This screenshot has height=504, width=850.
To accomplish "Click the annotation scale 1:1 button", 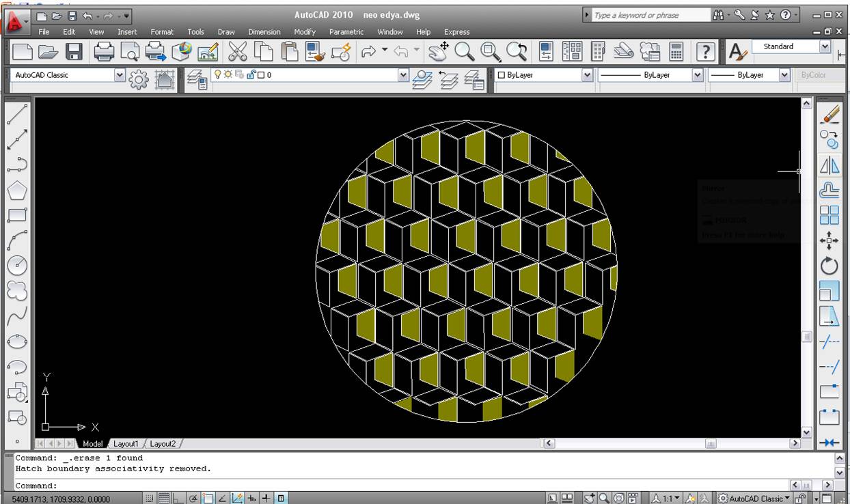I will [668, 499].
